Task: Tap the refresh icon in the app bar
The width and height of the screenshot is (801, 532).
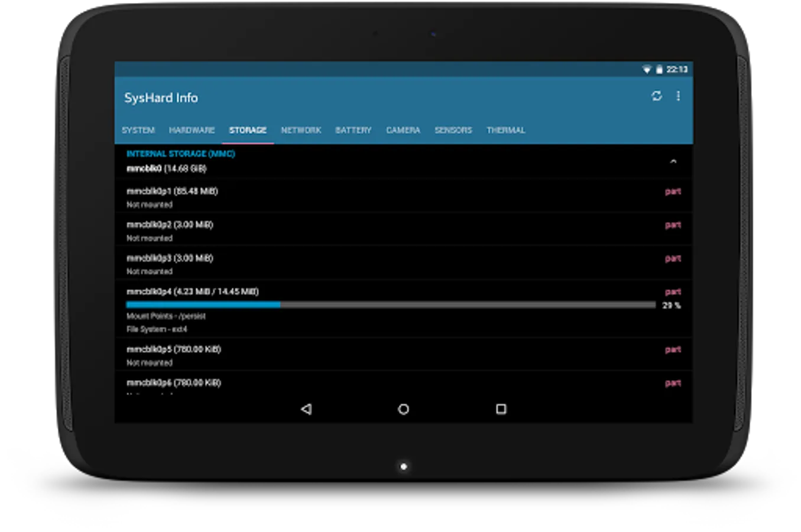Action: (656, 96)
